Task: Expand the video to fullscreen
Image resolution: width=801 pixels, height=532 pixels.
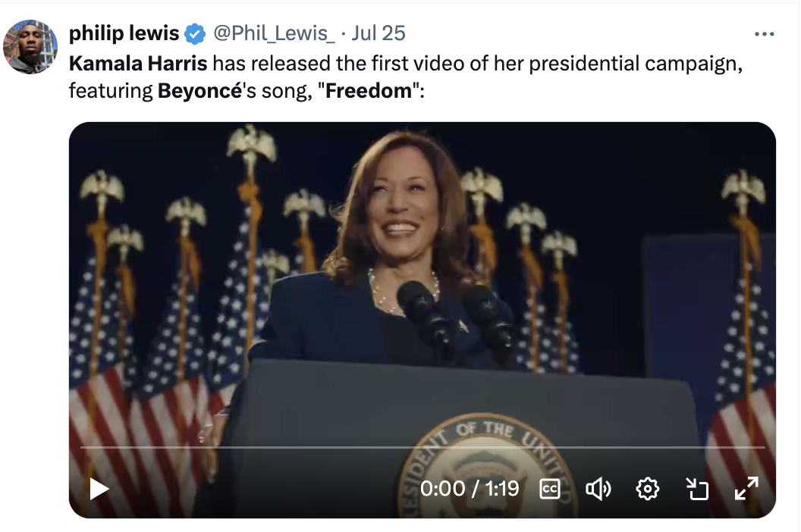Action: tap(746, 489)
